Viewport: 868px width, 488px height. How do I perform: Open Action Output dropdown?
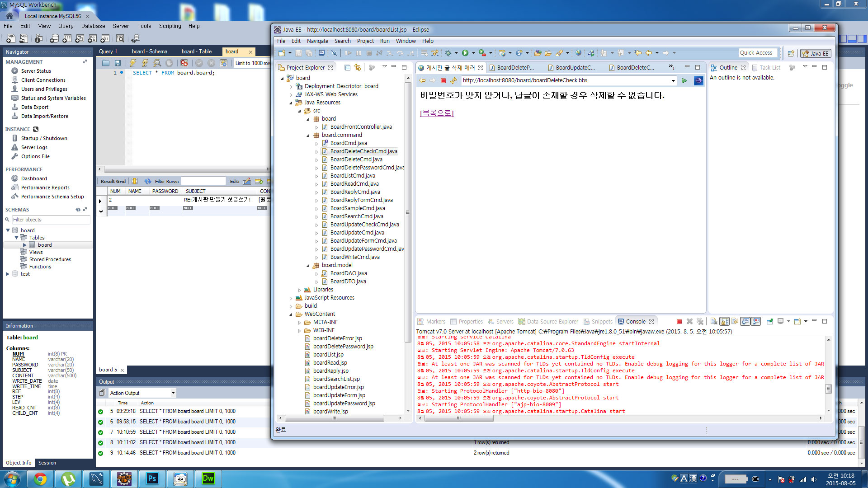pyautogui.click(x=173, y=393)
